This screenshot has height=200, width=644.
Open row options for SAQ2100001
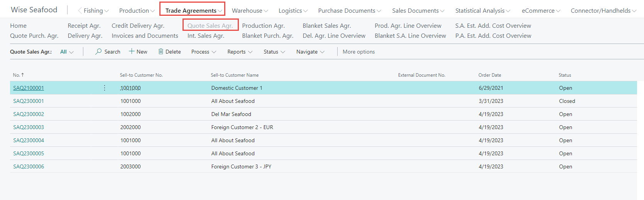105,88
